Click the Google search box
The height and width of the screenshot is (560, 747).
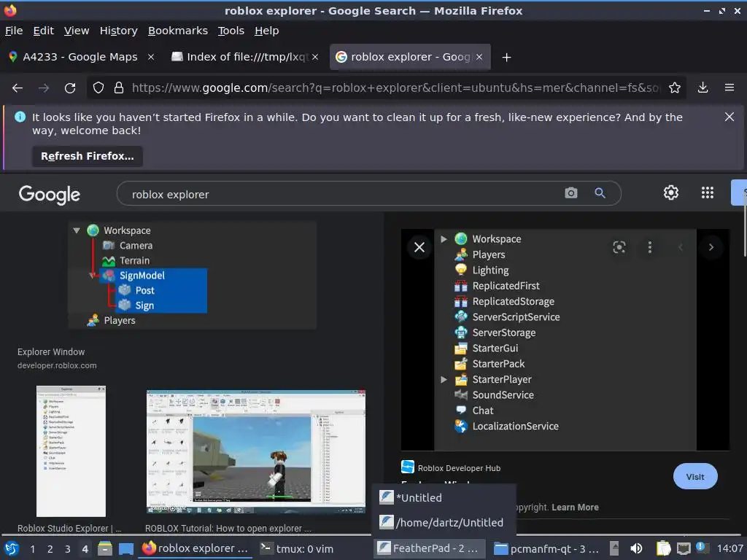(343, 194)
